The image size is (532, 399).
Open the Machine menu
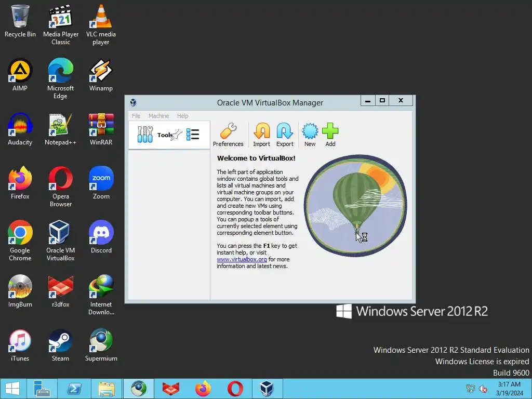pos(158,116)
